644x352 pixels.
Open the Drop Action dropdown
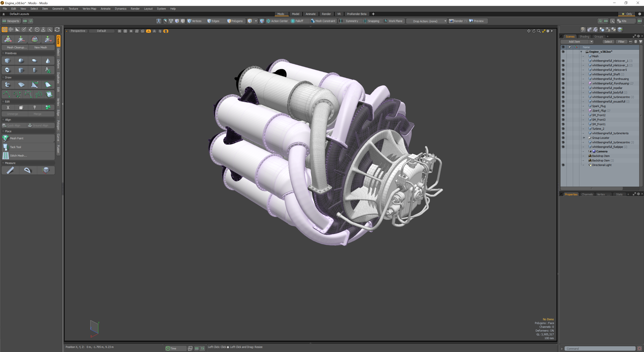pyautogui.click(x=445, y=21)
